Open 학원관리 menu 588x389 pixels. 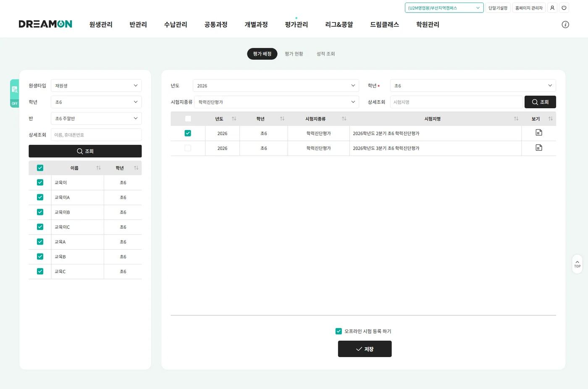[428, 24]
